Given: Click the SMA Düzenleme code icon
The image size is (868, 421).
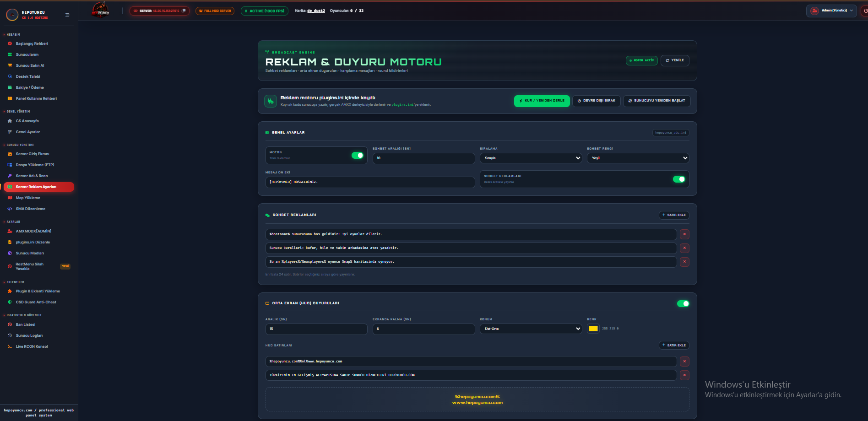Looking at the screenshot, I should pos(10,209).
